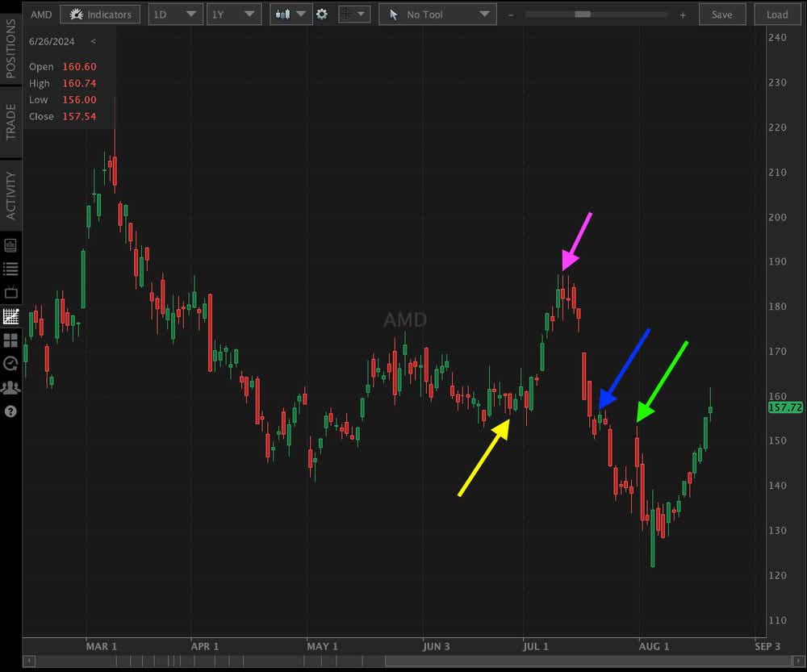Click the SEP 3 date axis label

tap(767, 646)
